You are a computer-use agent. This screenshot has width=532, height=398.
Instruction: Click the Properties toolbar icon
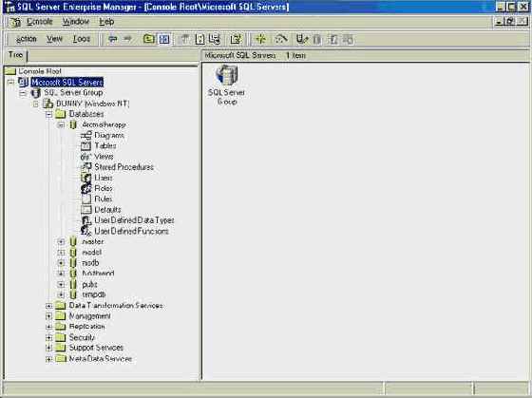[184, 39]
